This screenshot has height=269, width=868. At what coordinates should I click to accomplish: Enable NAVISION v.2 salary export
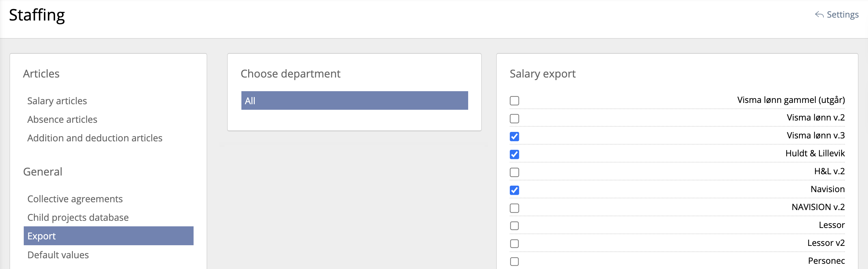click(514, 208)
